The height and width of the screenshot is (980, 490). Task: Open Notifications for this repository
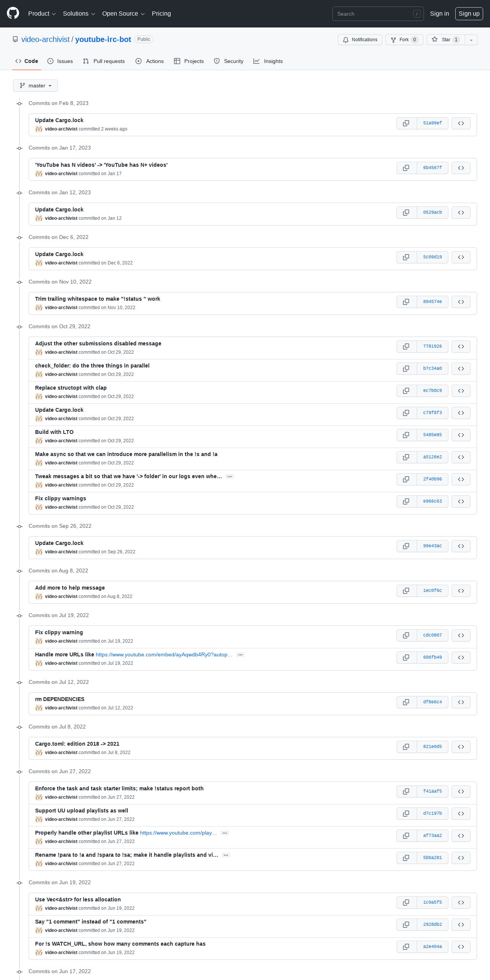[360, 40]
